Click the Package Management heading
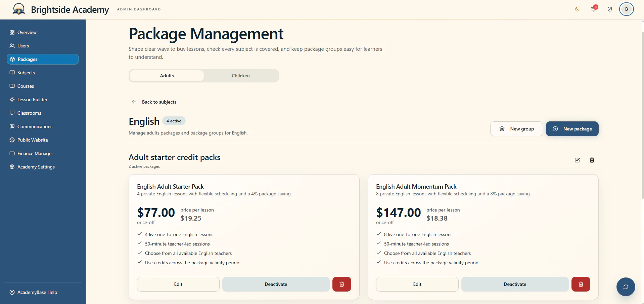 [x=206, y=34]
